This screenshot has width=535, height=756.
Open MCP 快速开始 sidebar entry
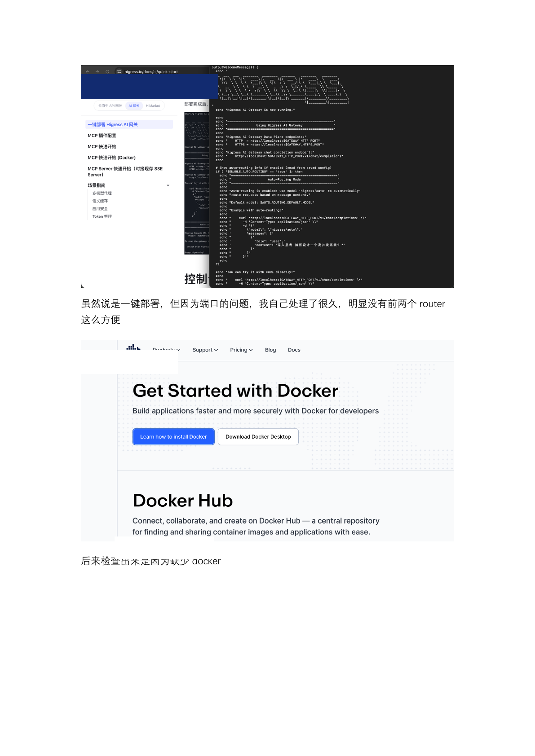tap(102, 147)
